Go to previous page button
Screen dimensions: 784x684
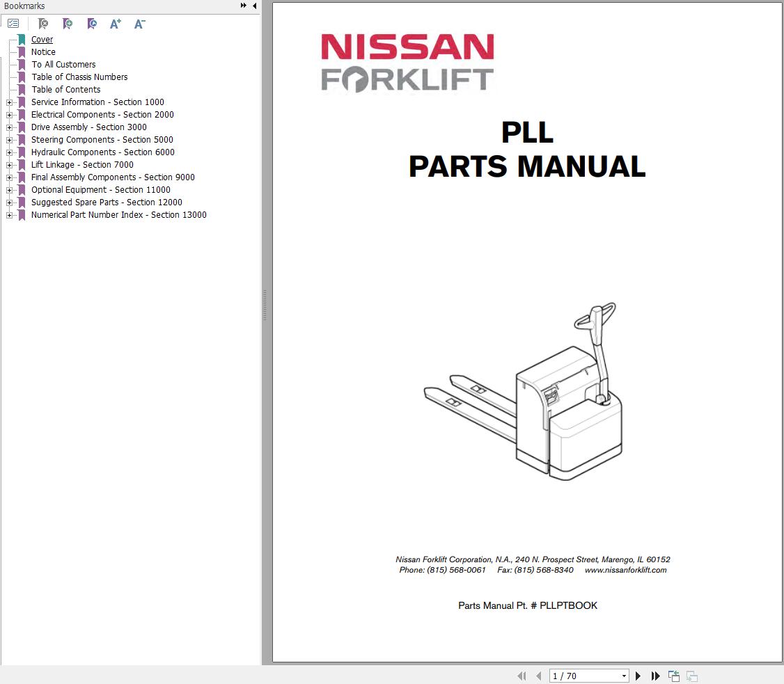538,676
